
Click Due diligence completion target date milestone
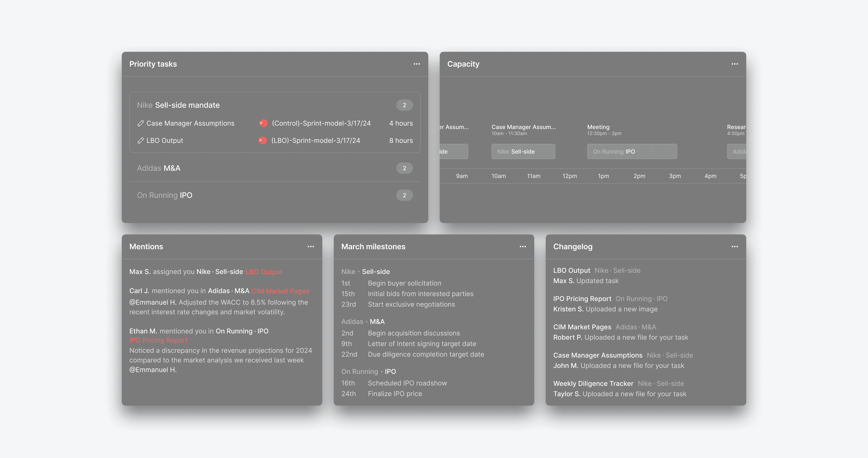426,354
